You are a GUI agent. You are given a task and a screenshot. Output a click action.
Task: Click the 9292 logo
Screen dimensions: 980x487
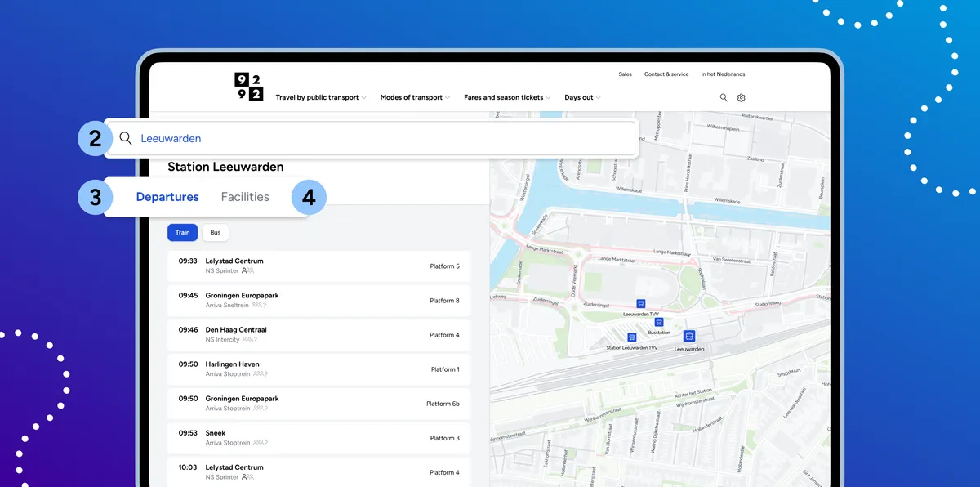tap(249, 87)
